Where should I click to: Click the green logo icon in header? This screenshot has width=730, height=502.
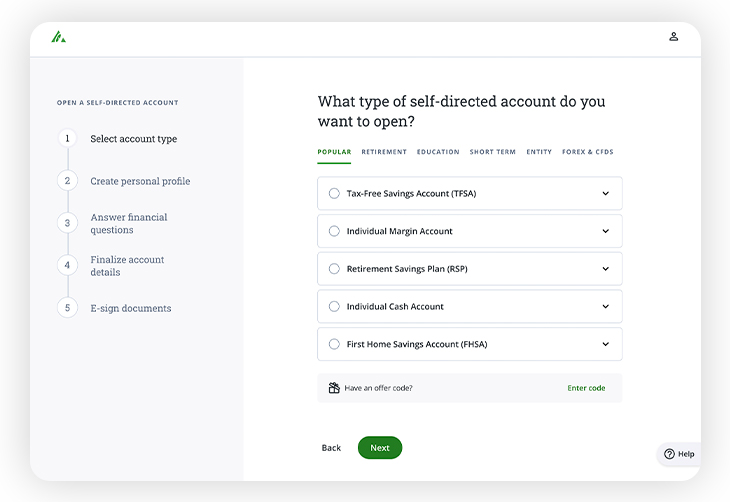[x=59, y=37]
